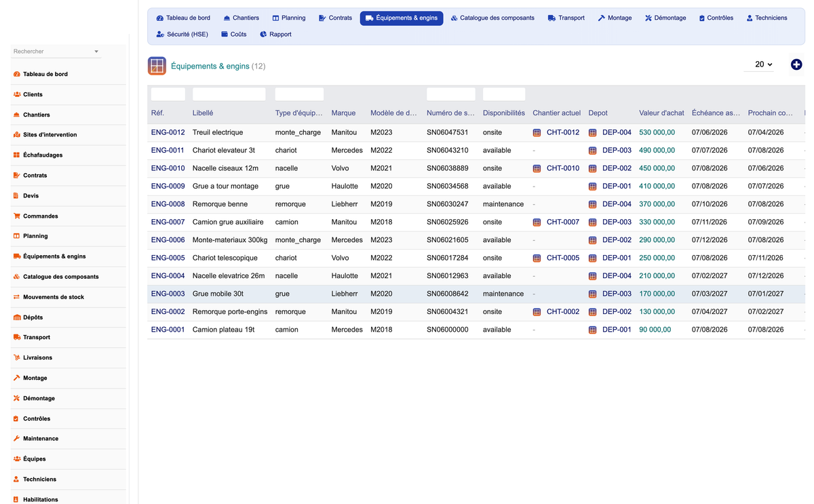The width and height of the screenshot is (814, 504).
Task: Click serial number SN06047531
Action: click(447, 132)
